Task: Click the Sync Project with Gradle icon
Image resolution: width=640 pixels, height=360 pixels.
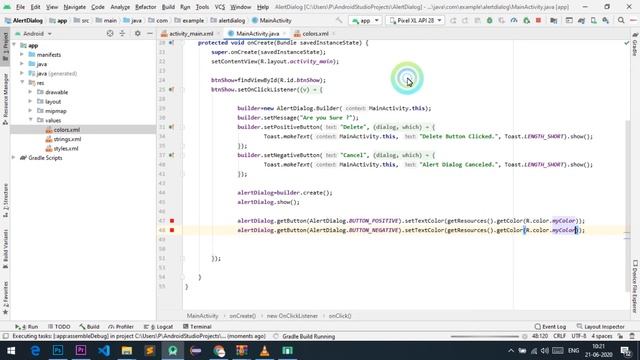Action: pyautogui.click(x=581, y=20)
